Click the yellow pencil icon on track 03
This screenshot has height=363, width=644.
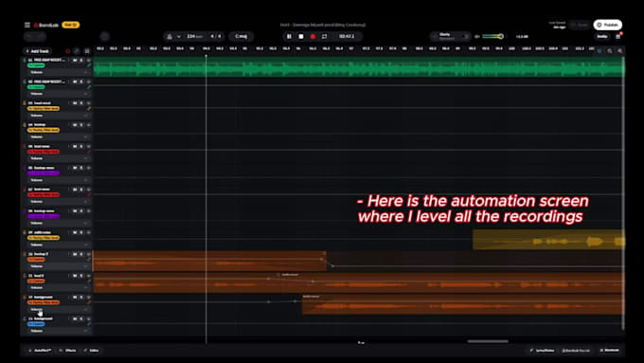(x=89, y=109)
